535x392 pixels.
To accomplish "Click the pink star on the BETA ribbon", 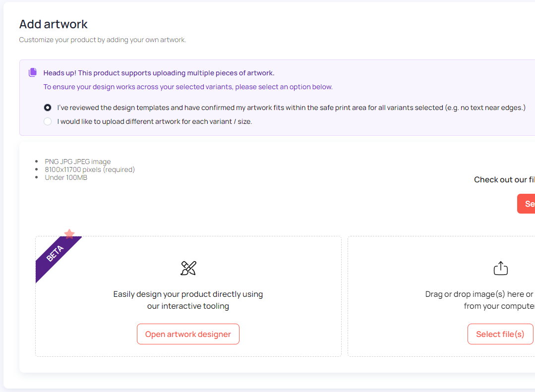I will [x=69, y=234].
